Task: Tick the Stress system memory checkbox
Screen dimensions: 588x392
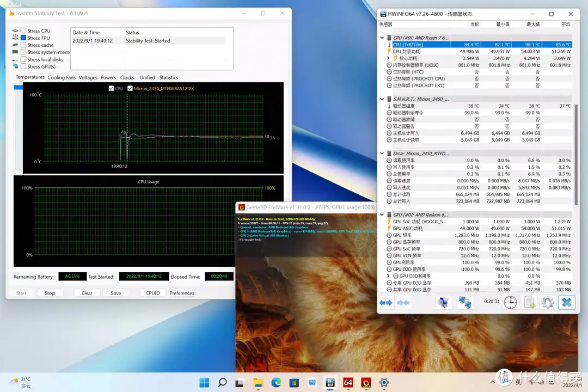Action: coord(23,52)
